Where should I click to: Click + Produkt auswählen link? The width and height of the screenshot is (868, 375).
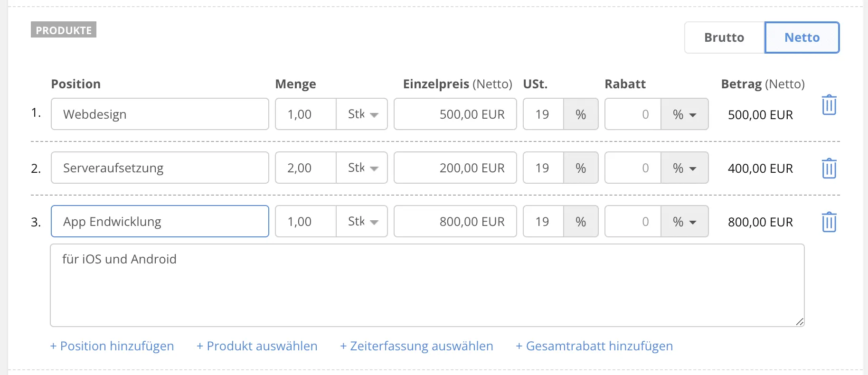pyautogui.click(x=257, y=346)
